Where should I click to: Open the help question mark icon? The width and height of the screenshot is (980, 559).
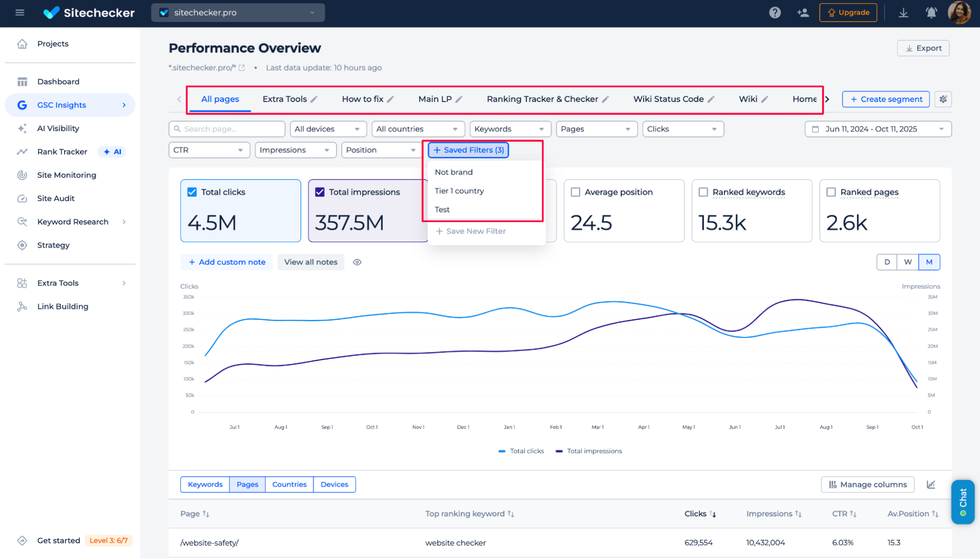tap(775, 13)
